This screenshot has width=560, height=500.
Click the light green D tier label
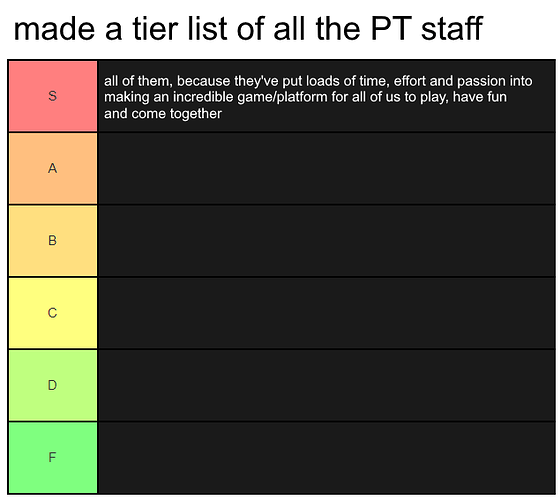point(53,385)
